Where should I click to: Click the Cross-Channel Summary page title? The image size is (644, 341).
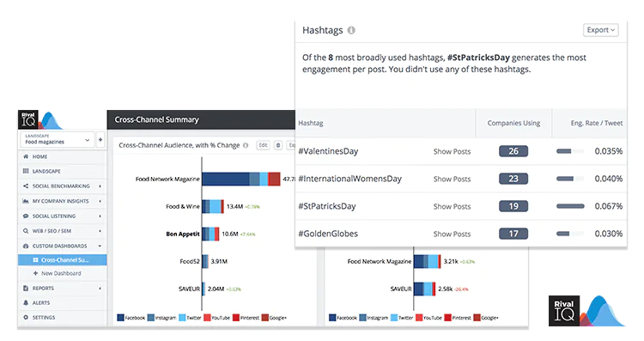(x=156, y=119)
